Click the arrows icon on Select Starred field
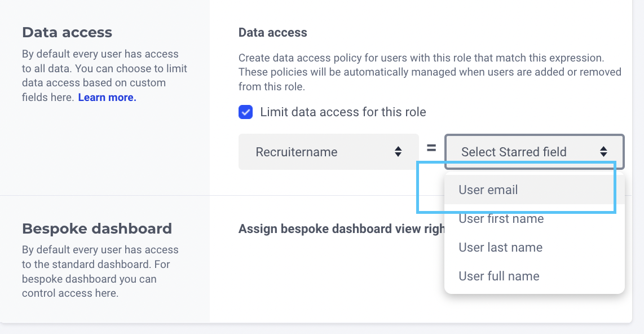Image resolution: width=644 pixels, height=334 pixels. coord(603,152)
